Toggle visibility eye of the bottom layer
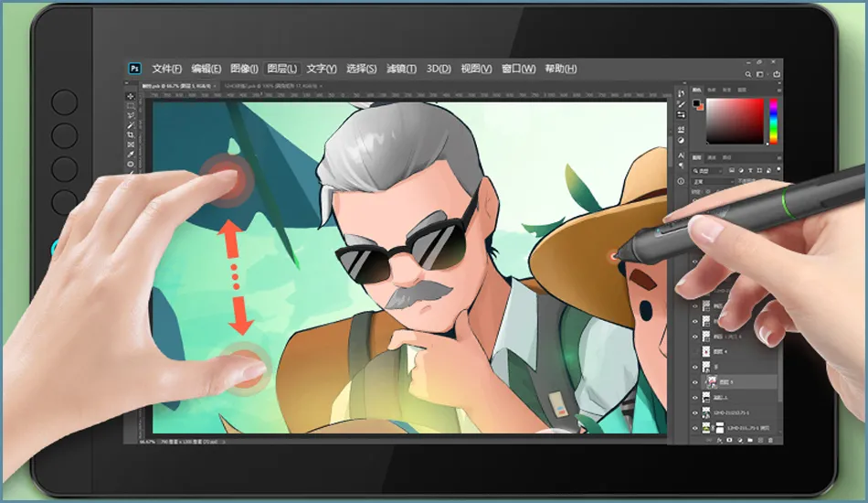 point(695,427)
